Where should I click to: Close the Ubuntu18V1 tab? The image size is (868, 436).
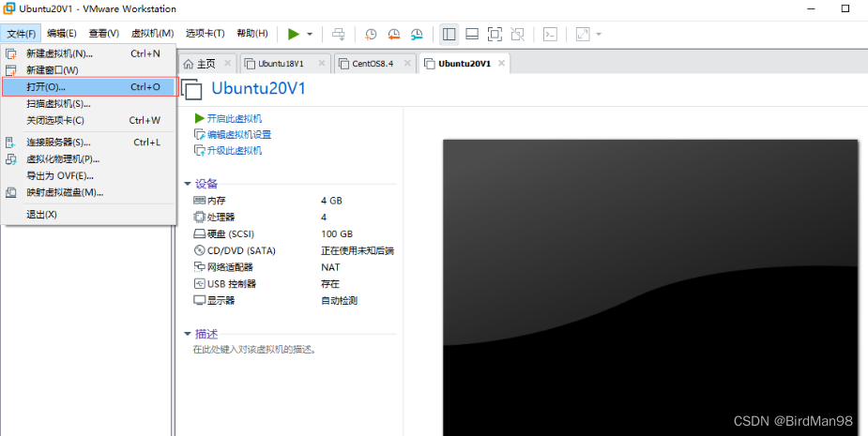[x=321, y=64]
